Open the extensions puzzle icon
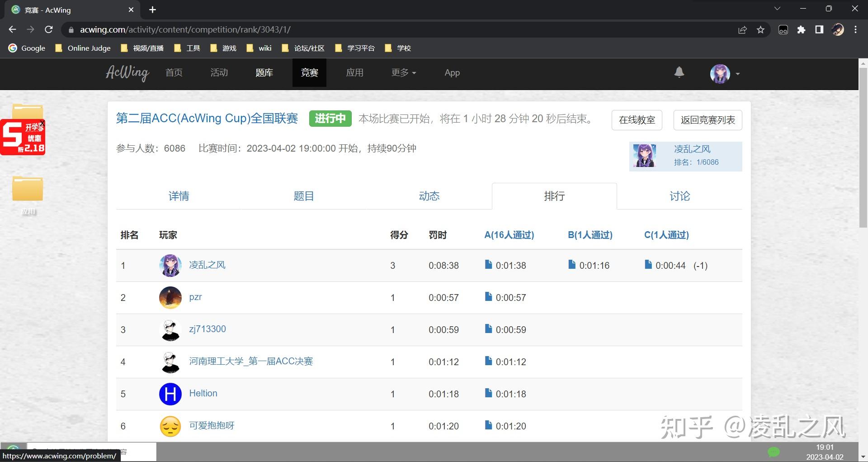Viewport: 868px width, 462px height. click(801, 30)
